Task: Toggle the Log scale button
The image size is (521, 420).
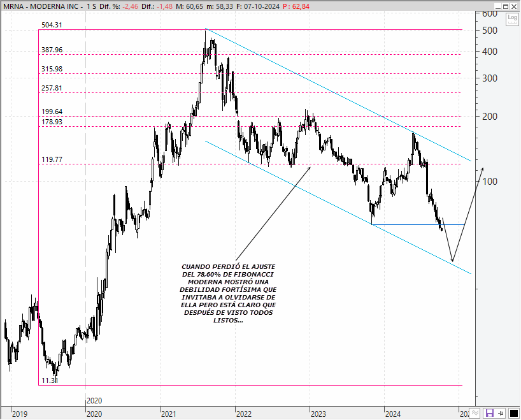Action: 512,19
